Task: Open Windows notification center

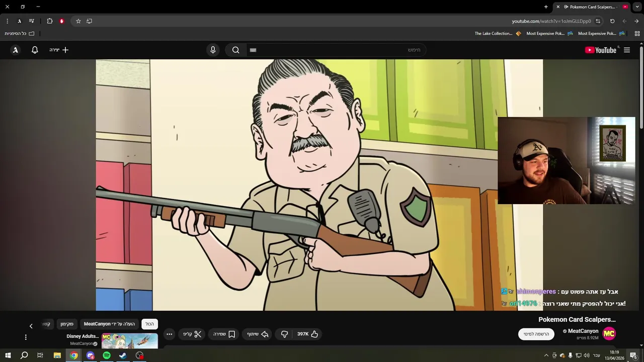Action: tap(633, 356)
